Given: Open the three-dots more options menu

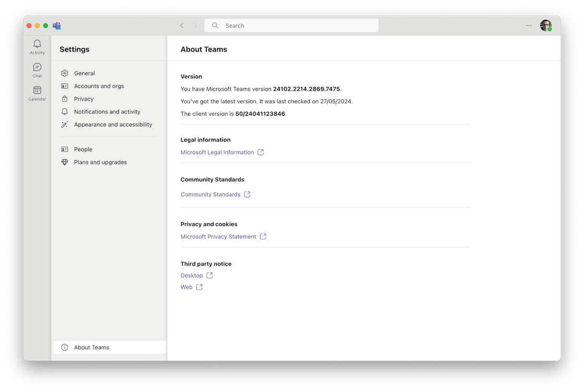Looking at the screenshot, I should pos(529,25).
